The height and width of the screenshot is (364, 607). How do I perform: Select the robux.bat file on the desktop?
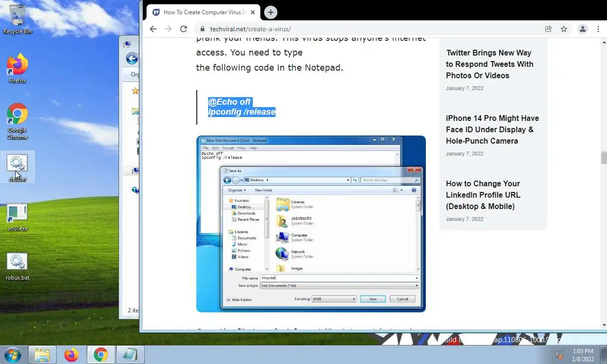pyautogui.click(x=18, y=266)
